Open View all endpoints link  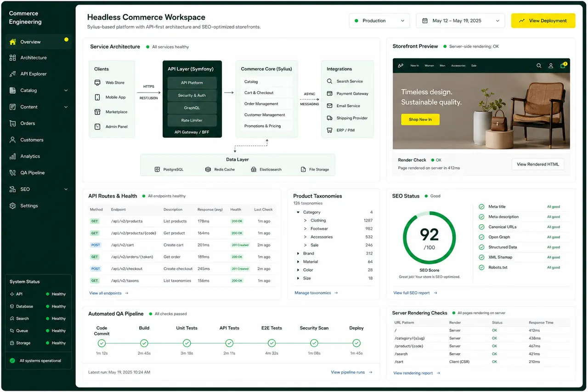pyautogui.click(x=109, y=293)
